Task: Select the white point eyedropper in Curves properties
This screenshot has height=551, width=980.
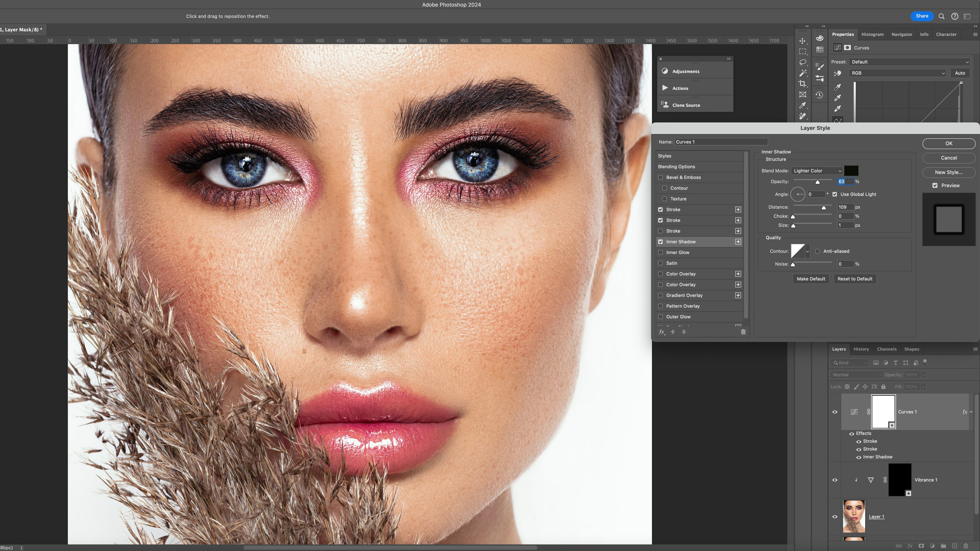Action: 837,108
